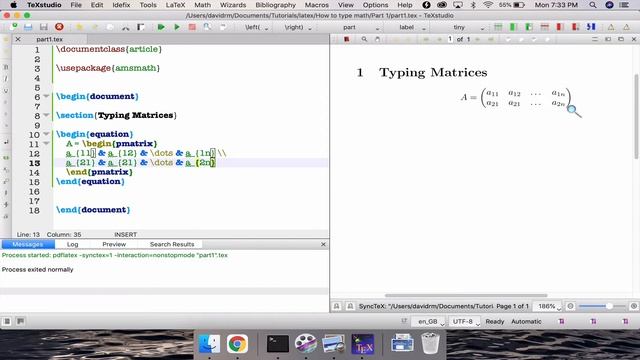Open the \left( delimiter dropdown

[x=257, y=27]
